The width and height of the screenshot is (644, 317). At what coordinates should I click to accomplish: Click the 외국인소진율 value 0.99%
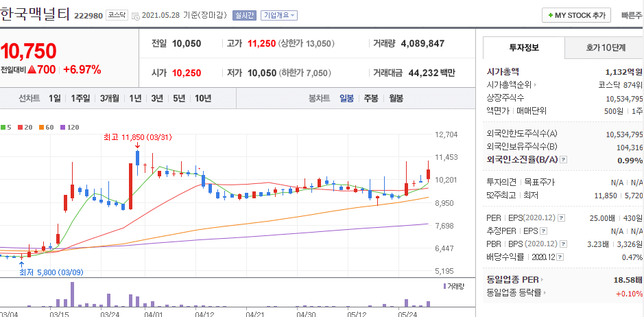coord(630,160)
